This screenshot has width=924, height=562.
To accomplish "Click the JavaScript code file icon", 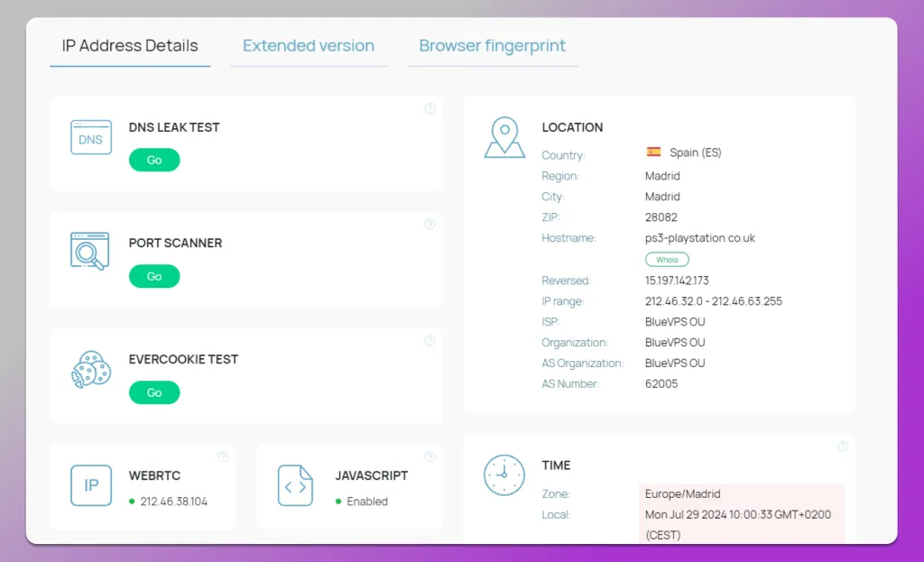I will pos(295,485).
